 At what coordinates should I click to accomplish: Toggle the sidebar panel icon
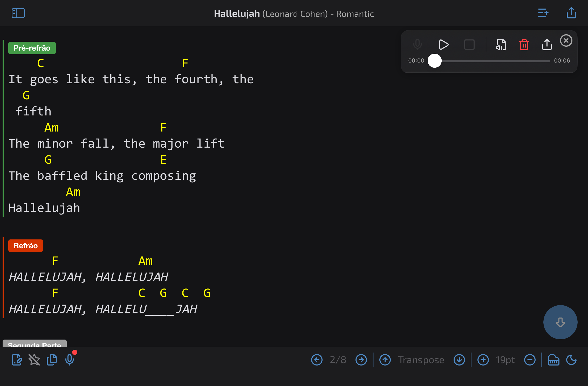18,13
